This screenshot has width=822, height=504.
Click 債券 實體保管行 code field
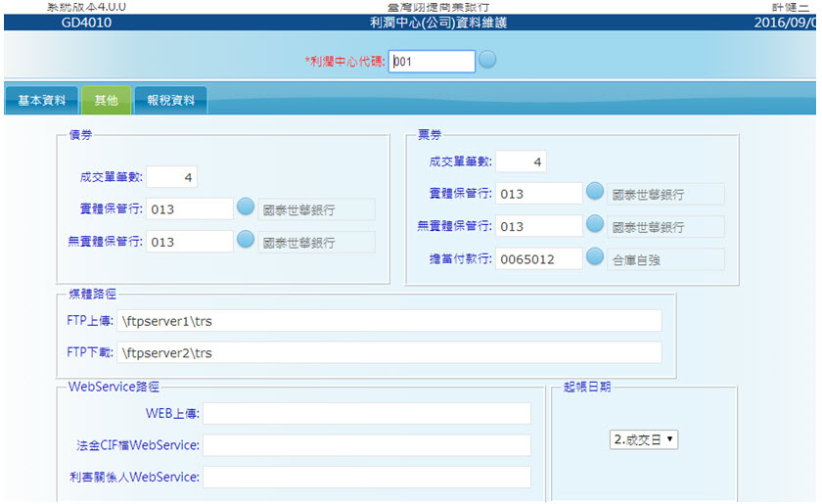pyautogui.click(x=190, y=209)
